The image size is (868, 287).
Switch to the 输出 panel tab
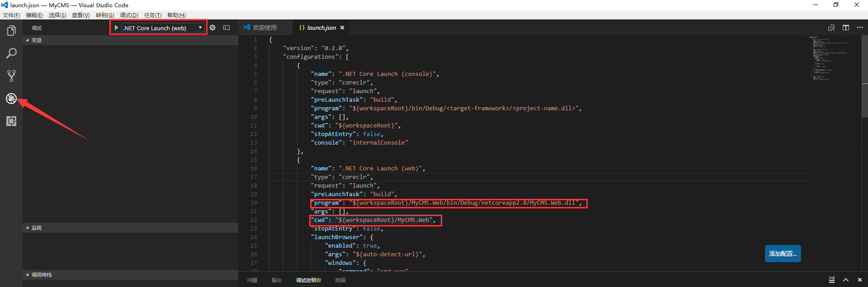point(277,280)
